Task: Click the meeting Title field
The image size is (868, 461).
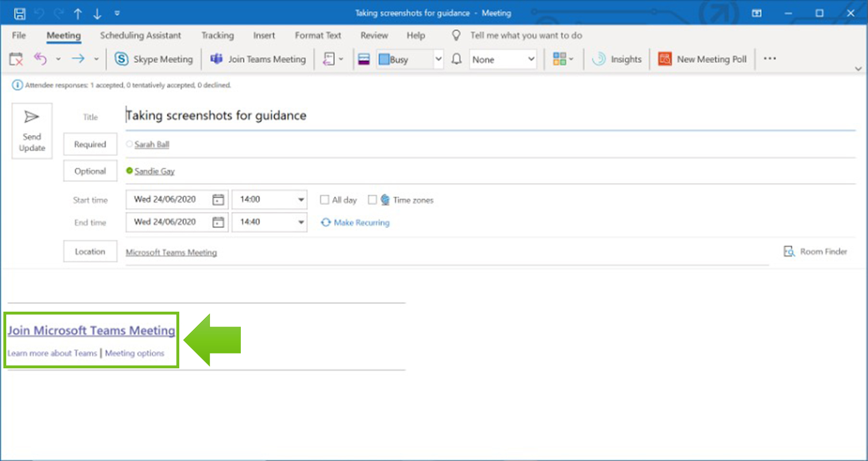Action: 490,116
